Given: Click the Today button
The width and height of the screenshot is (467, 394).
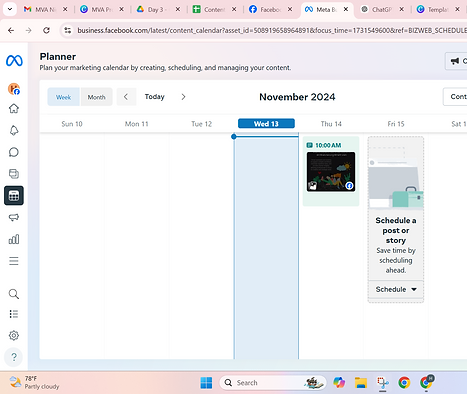Looking at the screenshot, I should 155,97.
